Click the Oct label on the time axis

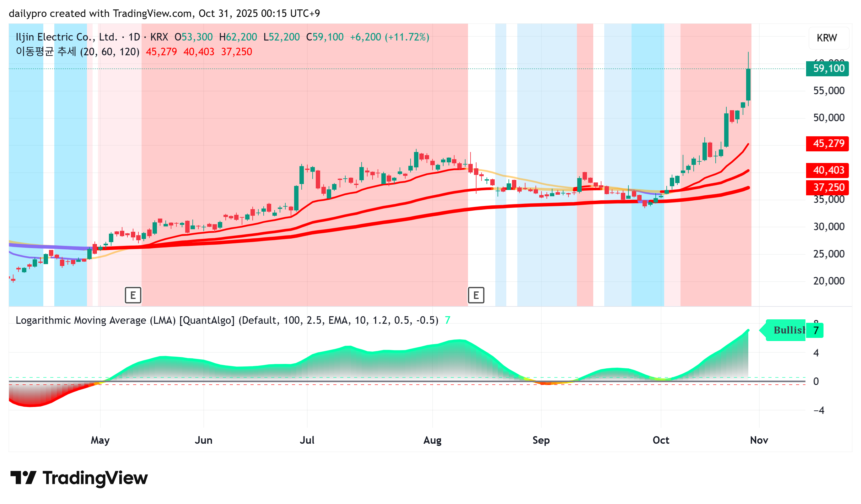pos(660,440)
